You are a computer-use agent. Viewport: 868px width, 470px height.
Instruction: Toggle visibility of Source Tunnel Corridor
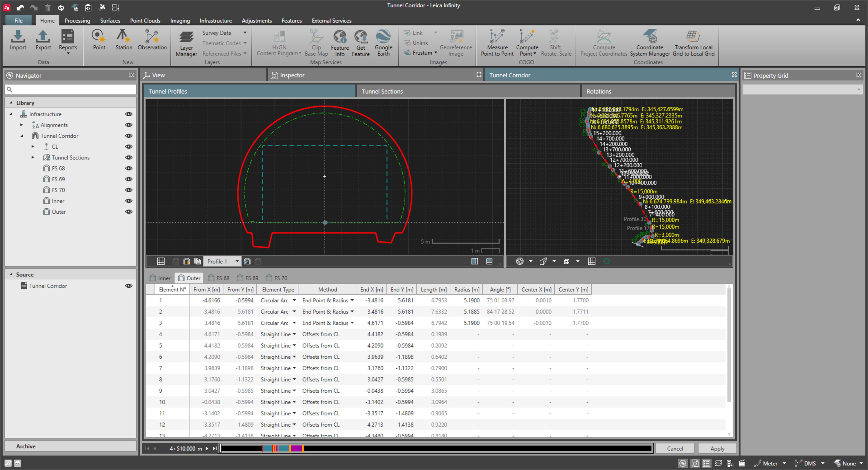point(129,286)
